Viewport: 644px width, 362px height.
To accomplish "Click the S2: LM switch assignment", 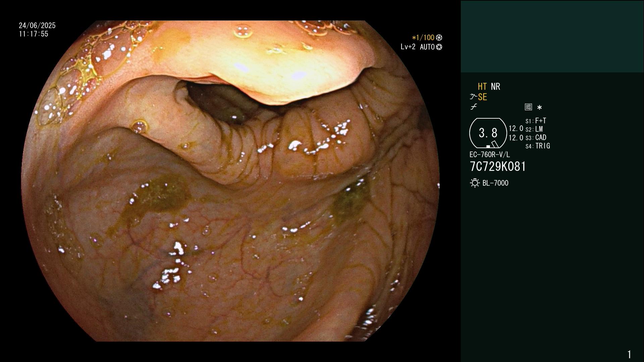I will coord(534,129).
